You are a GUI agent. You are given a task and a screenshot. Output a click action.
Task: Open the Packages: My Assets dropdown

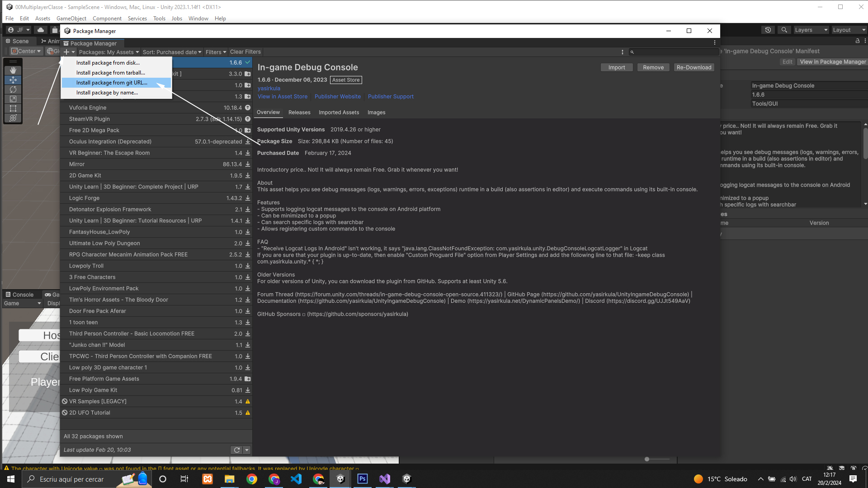click(x=109, y=52)
